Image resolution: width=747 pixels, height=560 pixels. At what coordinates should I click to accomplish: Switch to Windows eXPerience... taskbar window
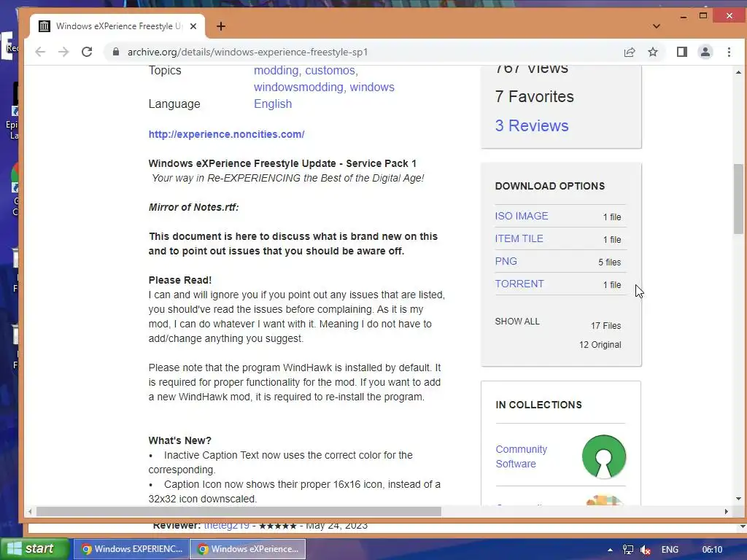pyautogui.click(x=248, y=549)
